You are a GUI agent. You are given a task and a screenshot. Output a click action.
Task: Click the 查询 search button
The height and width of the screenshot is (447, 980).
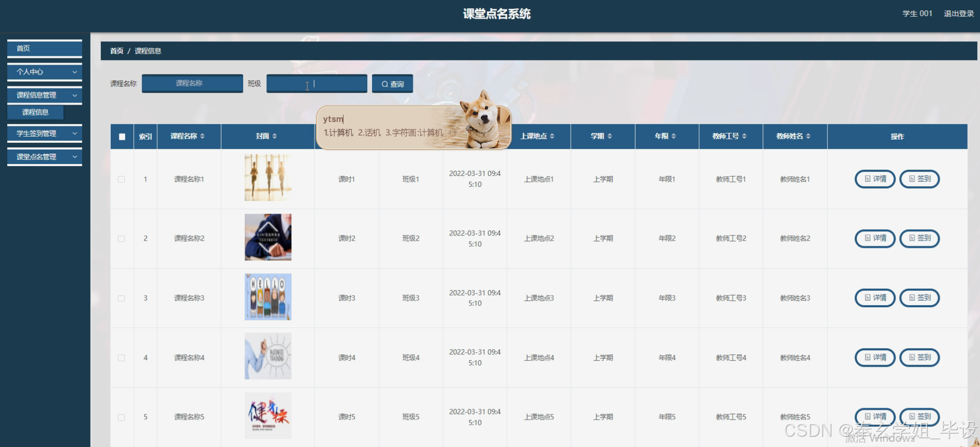[392, 84]
